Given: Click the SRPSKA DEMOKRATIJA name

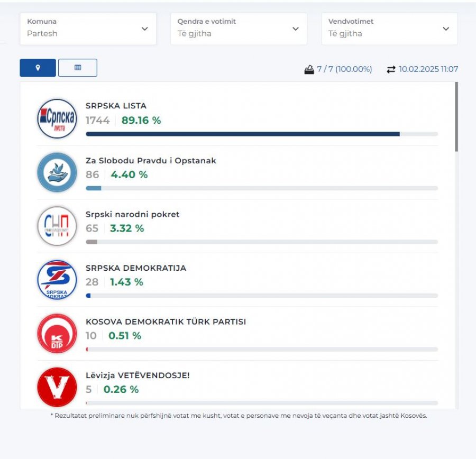Looking at the screenshot, I should tap(136, 268).
